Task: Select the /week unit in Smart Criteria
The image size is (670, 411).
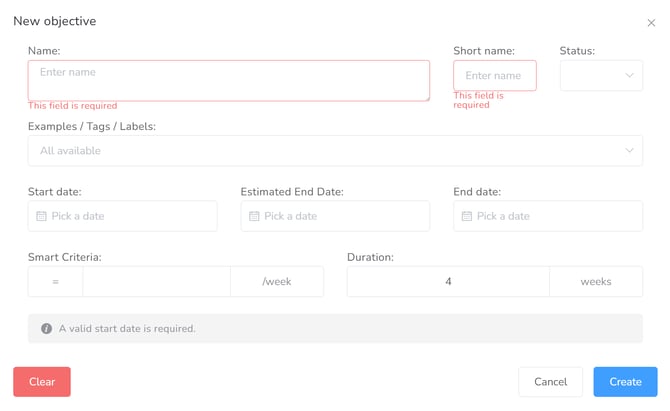Action: (277, 282)
